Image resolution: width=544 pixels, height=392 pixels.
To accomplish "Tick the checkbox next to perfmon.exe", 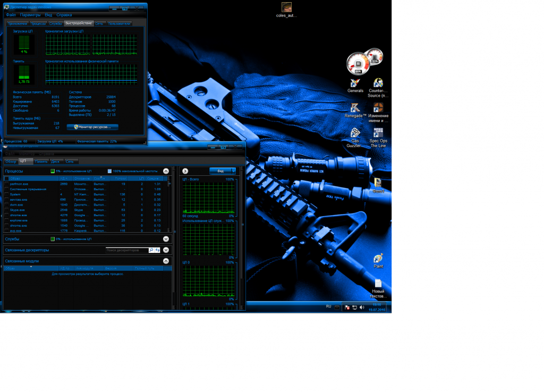I will (x=6, y=184).
